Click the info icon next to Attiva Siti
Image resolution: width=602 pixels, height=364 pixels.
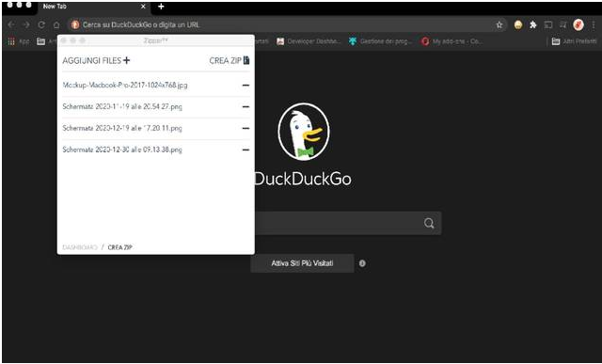(362, 263)
